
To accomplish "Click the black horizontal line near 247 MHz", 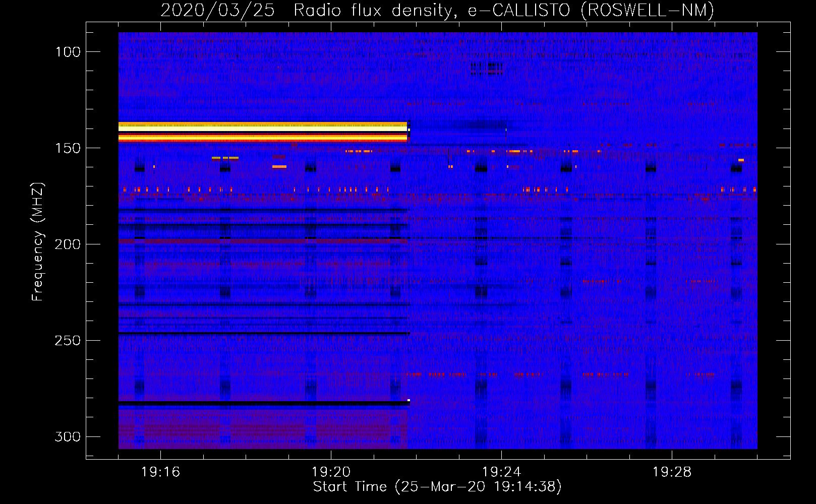I will [264, 334].
